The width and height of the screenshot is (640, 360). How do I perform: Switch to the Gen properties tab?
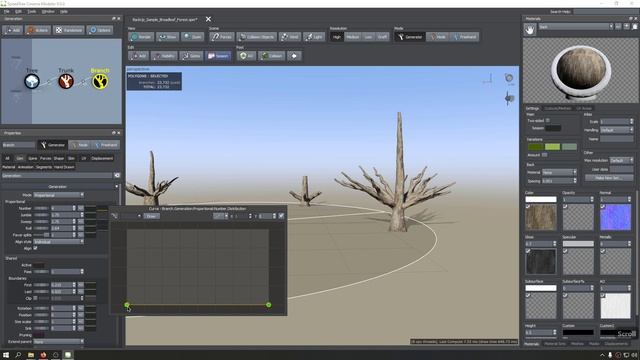(x=20, y=158)
